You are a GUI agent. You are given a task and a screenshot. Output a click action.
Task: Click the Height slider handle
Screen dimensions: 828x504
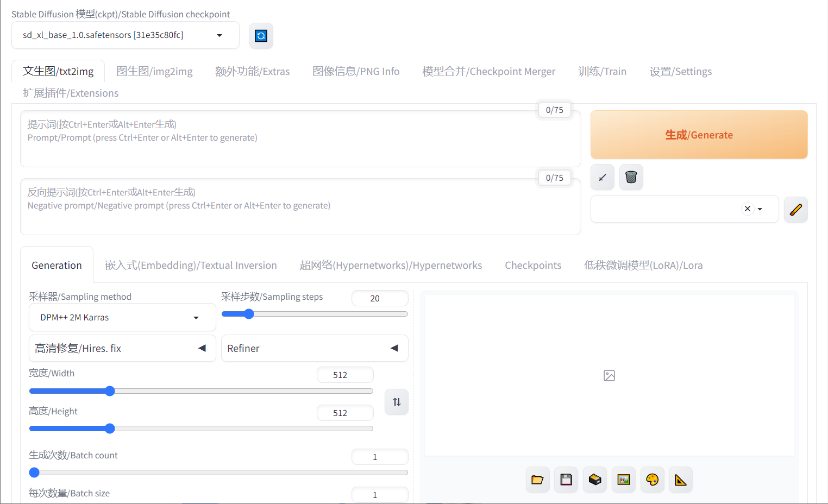coord(110,429)
